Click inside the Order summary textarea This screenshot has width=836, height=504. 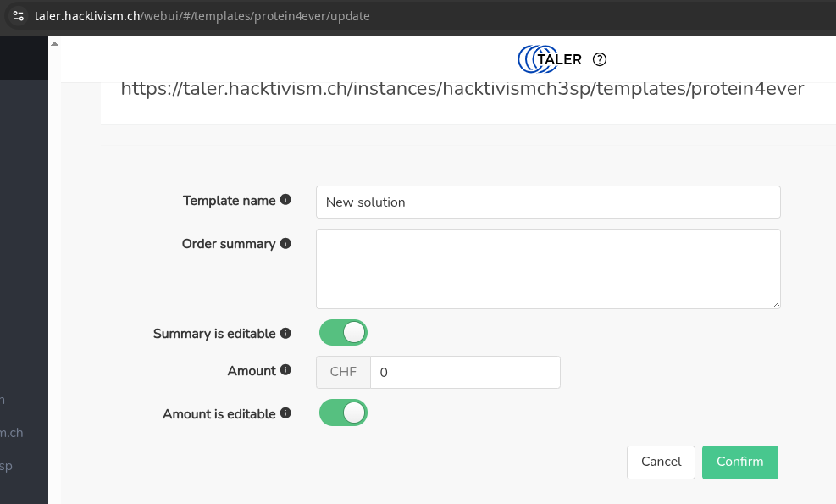[x=548, y=269]
